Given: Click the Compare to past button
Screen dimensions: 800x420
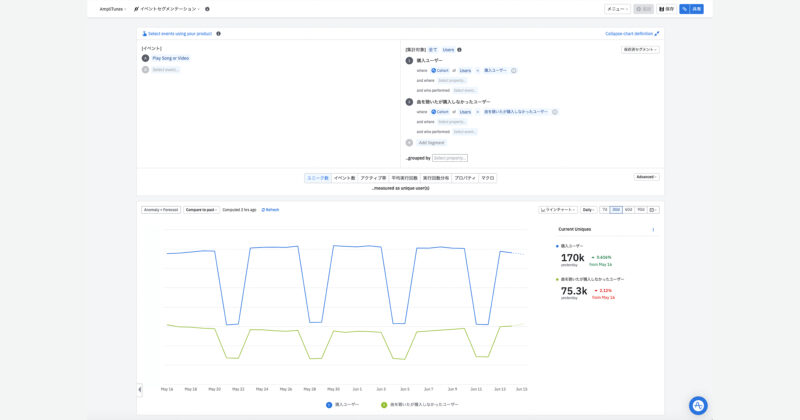Looking at the screenshot, I should pos(201,210).
